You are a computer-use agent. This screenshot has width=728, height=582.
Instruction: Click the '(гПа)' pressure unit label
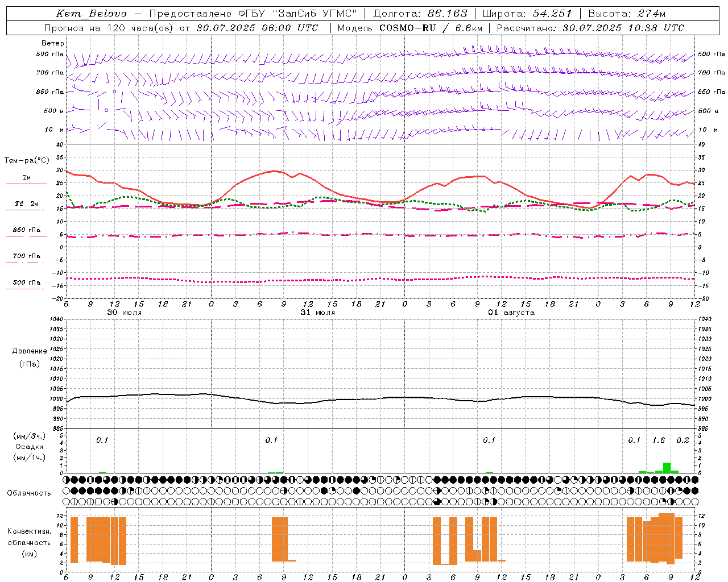tap(30, 364)
